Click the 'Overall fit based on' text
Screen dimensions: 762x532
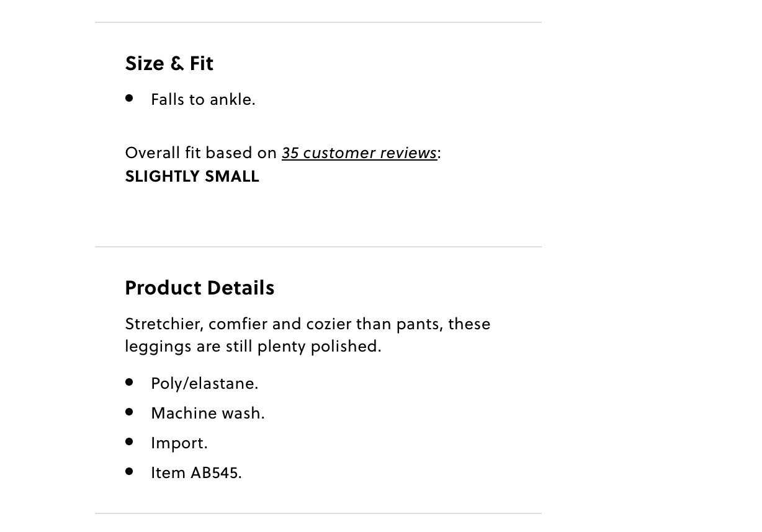(201, 153)
